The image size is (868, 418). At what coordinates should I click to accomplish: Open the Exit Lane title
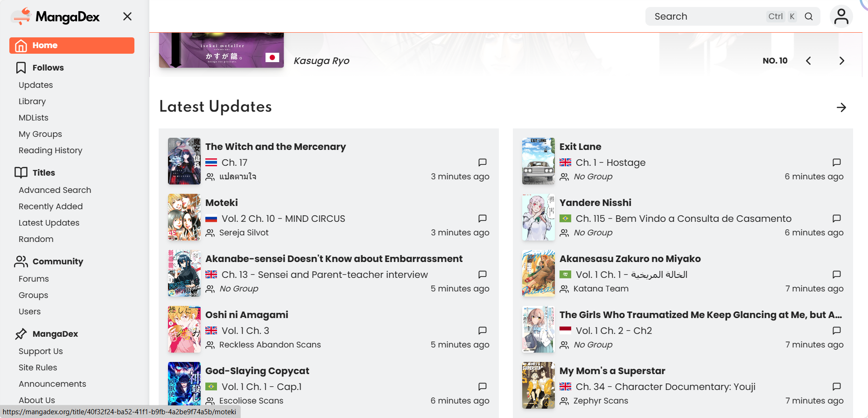[581, 147]
